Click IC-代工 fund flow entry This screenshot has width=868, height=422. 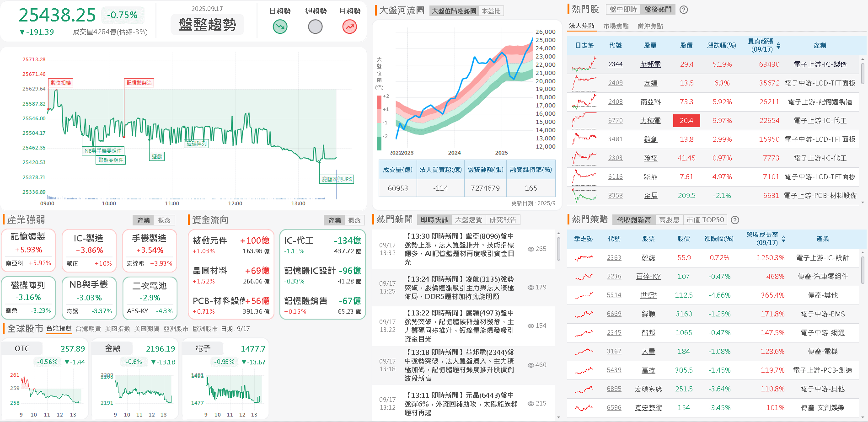pyautogui.click(x=322, y=246)
